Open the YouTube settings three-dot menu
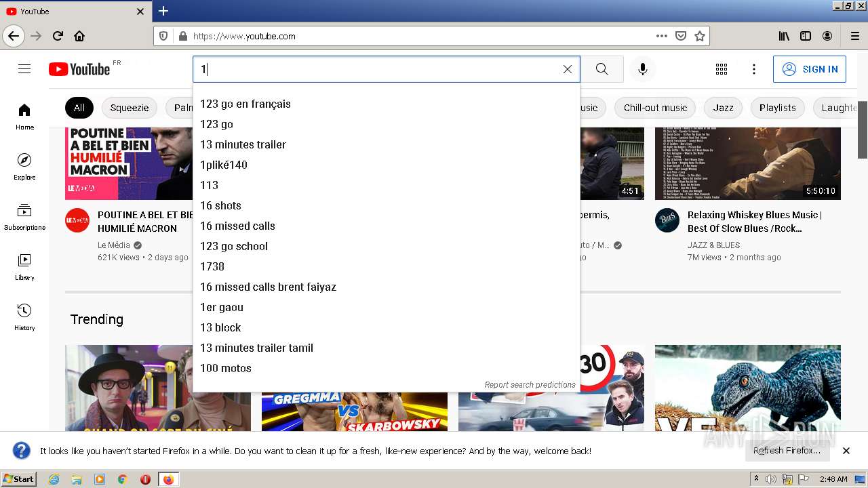The width and height of the screenshot is (868, 488). (x=753, y=69)
